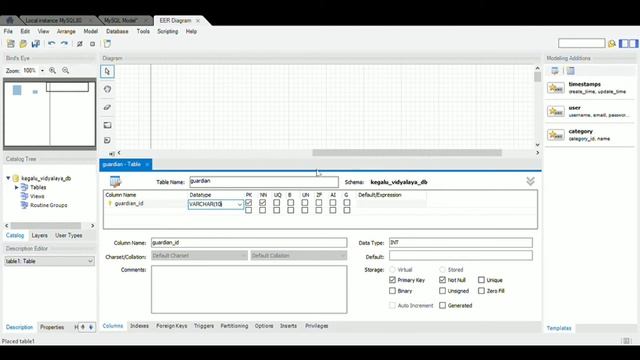Select the layer tool
Screen dimensions: 640x360
[107, 125]
